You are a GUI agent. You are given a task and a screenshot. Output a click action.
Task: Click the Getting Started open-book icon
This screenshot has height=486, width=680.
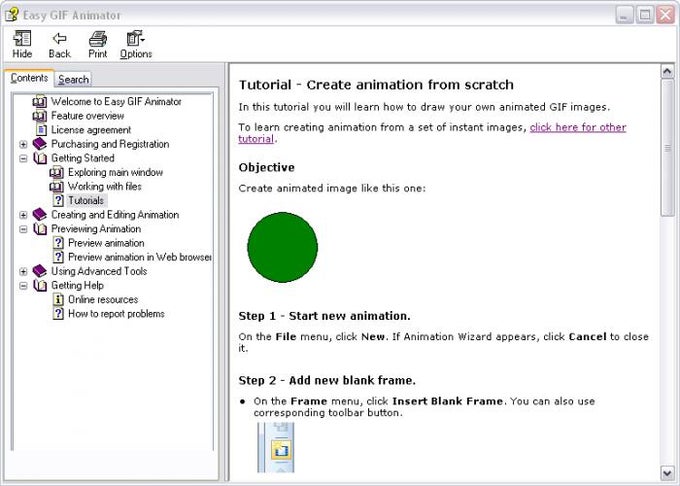pos(39,158)
